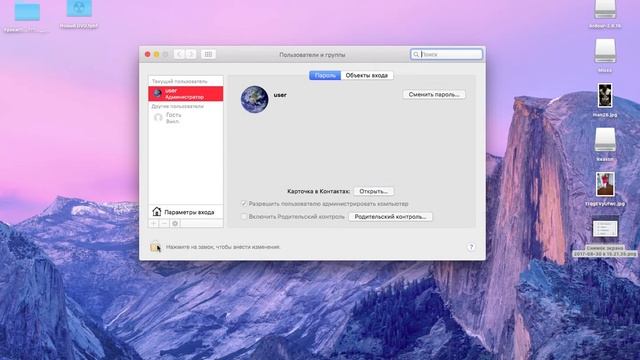
Task: Click the Пользователи и группы window title
Action: (312, 54)
